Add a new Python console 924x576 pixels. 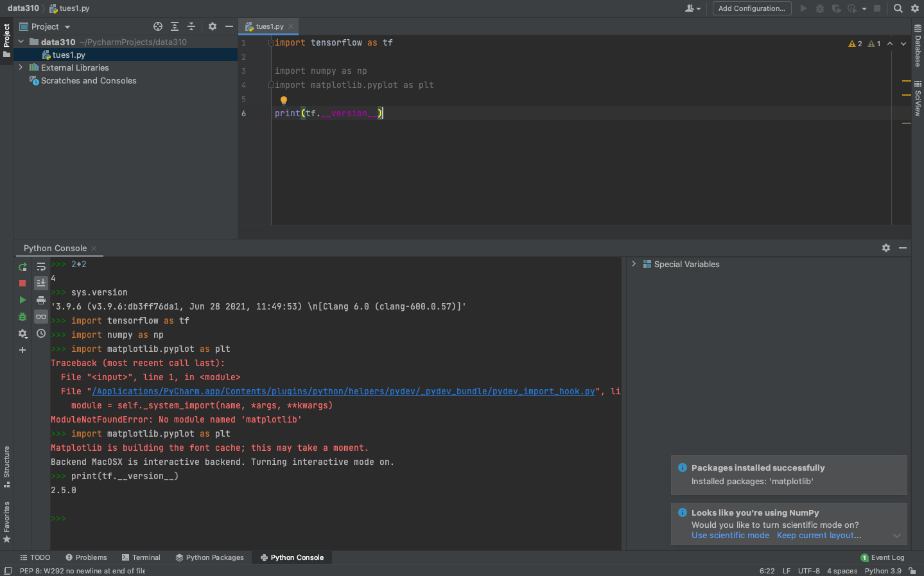click(x=22, y=350)
